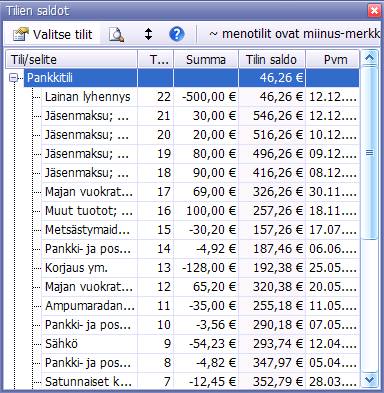
Task: Click the T... column header
Action: 156,60
